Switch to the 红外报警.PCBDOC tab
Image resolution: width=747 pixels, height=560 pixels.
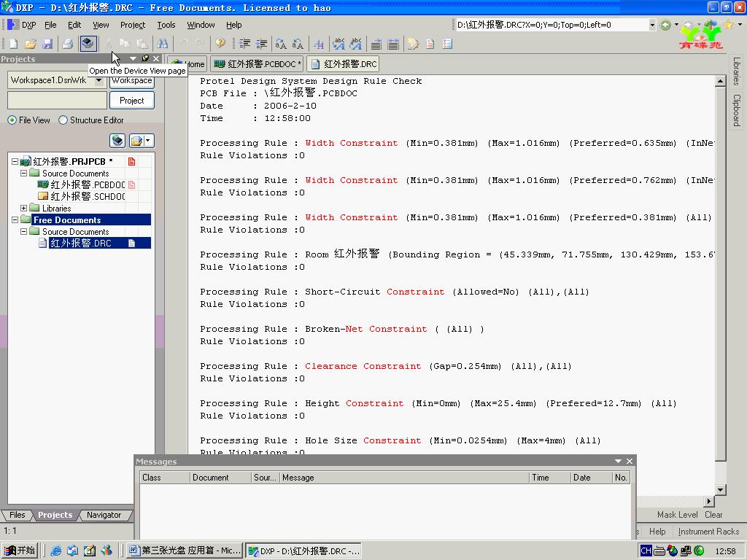coord(258,64)
